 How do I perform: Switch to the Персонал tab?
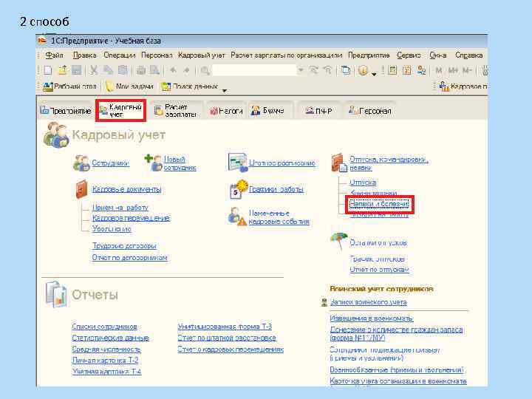click(x=370, y=111)
